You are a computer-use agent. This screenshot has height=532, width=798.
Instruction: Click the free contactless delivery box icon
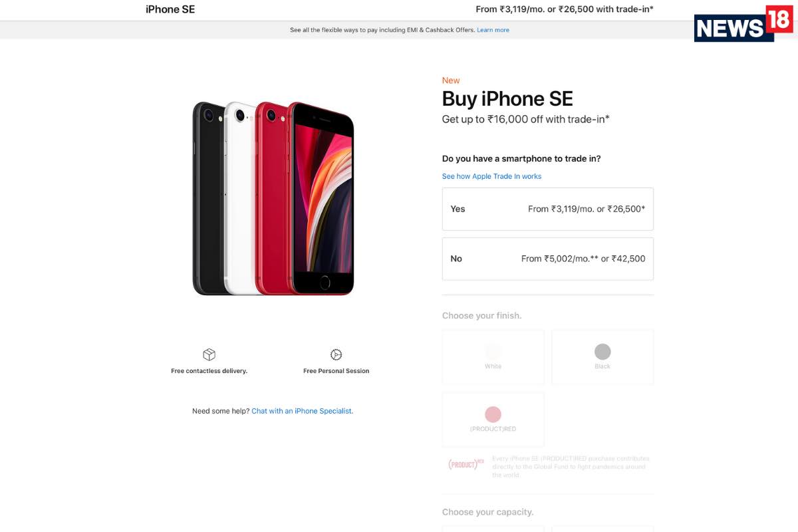click(209, 354)
